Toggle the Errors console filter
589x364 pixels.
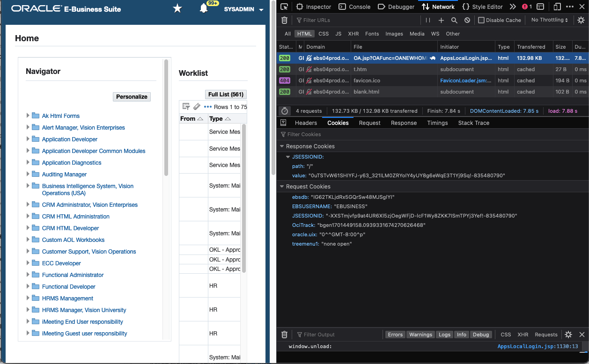click(x=395, y=335)
